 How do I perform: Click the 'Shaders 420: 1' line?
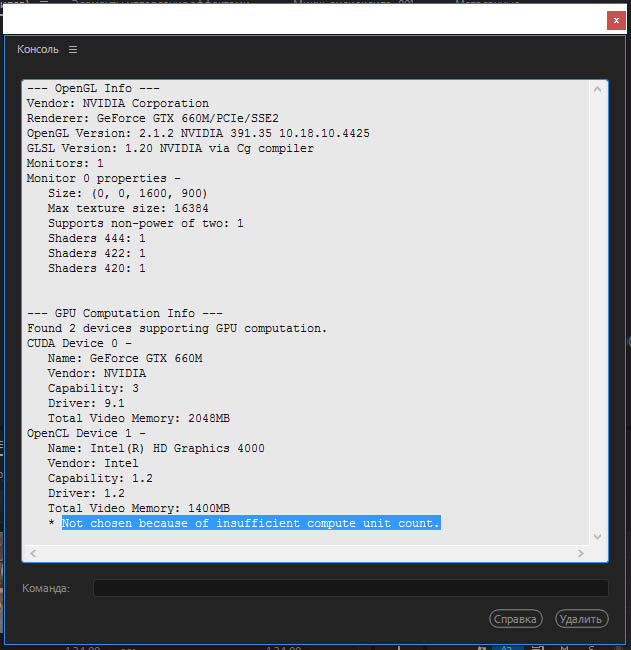[x=97, y=268]
